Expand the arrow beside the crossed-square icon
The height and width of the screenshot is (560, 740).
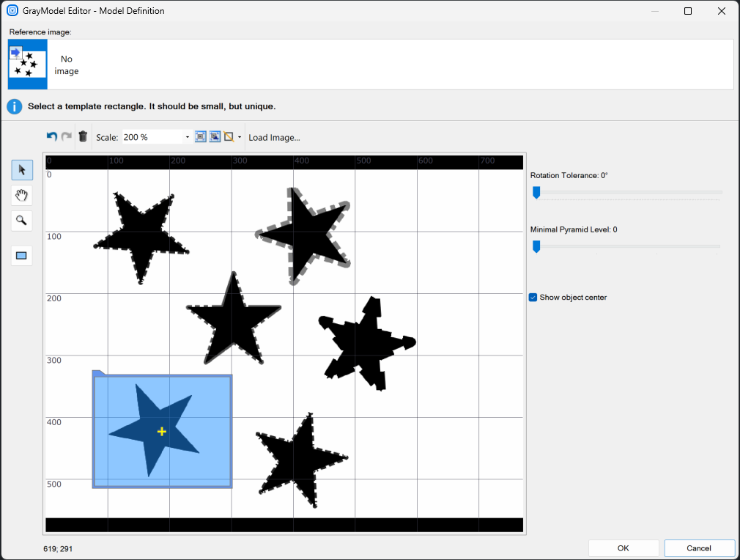point(240,137)
